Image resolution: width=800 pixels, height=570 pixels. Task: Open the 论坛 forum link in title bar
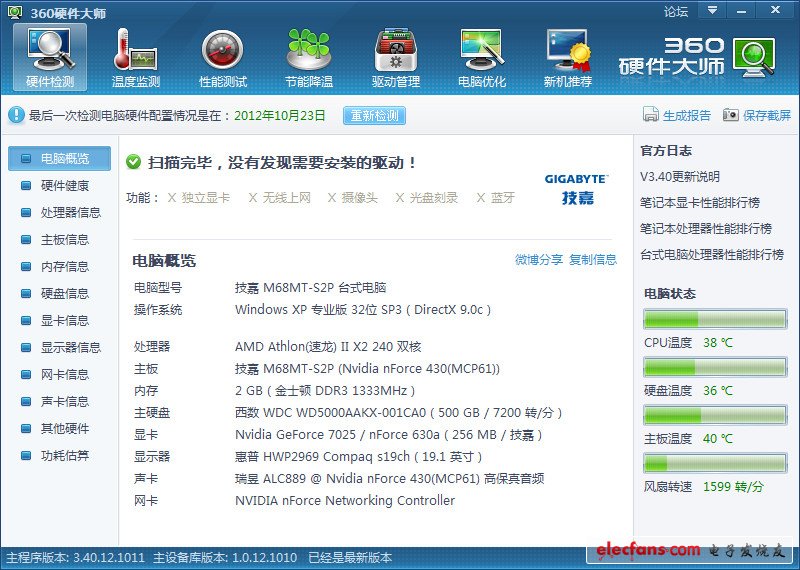(676, 11)
